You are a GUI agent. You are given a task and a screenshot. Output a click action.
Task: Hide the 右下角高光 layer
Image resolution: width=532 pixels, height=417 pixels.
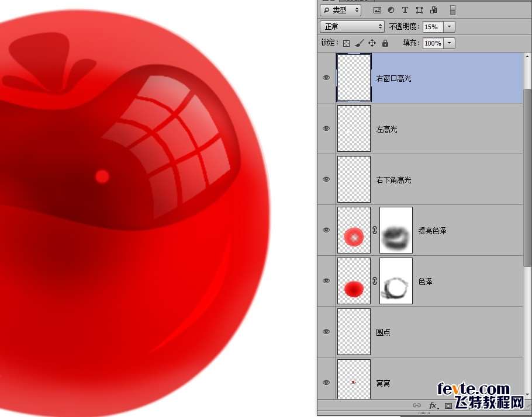click(x=326, y=179)
